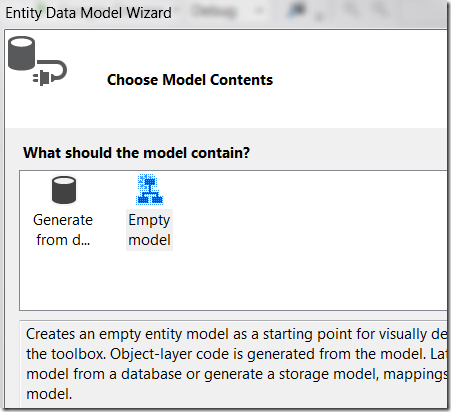Click the Entity Data Model Wizard title bar
The image size is (451, 412).
click(88, 13)
